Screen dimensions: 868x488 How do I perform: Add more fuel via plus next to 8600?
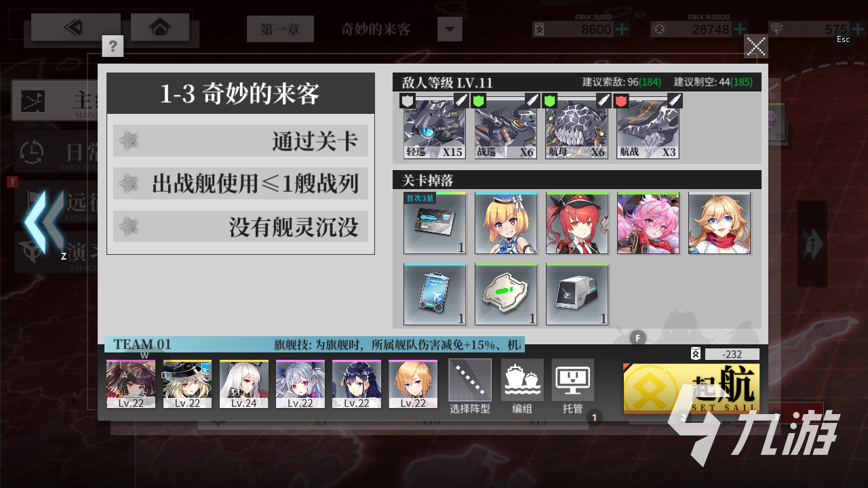tap(621, 29)
